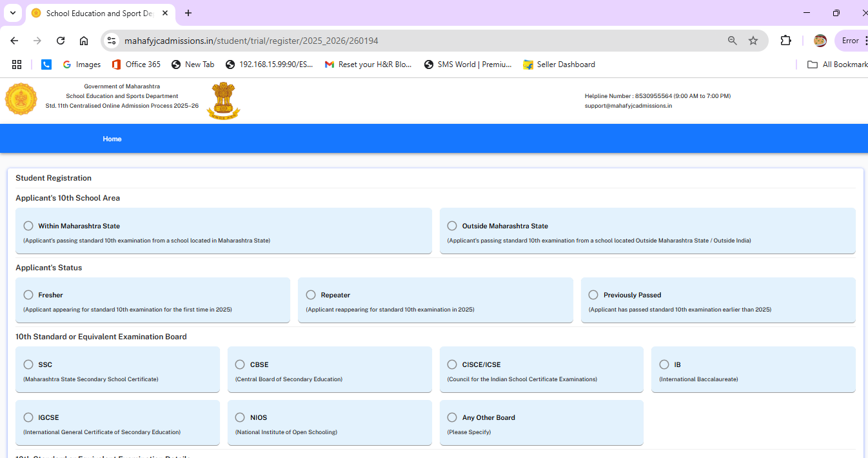Open the blue phone bookmark icon
The width and height of the screenshot is (868, 458).
coord(46,65)
